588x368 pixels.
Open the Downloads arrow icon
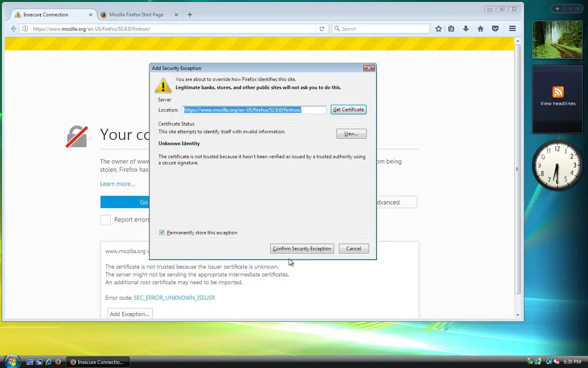point(466,29)
